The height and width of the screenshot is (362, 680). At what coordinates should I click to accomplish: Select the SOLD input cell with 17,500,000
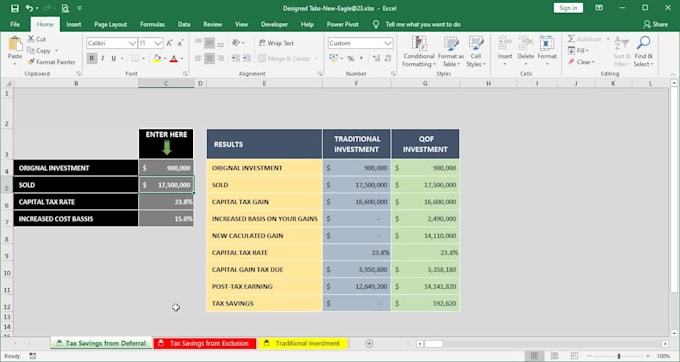(x=166, y=185)
